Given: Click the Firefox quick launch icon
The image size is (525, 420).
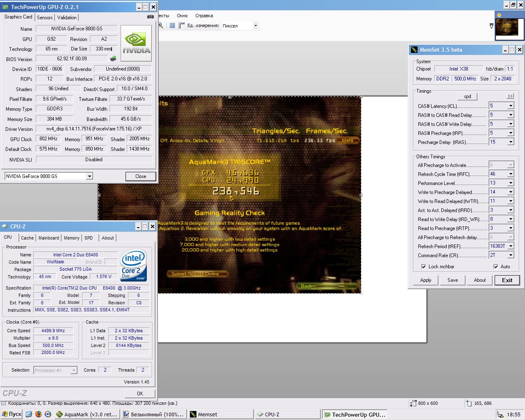Looking at the screenshot, I should pyautogui.click(x=39, y=414).
